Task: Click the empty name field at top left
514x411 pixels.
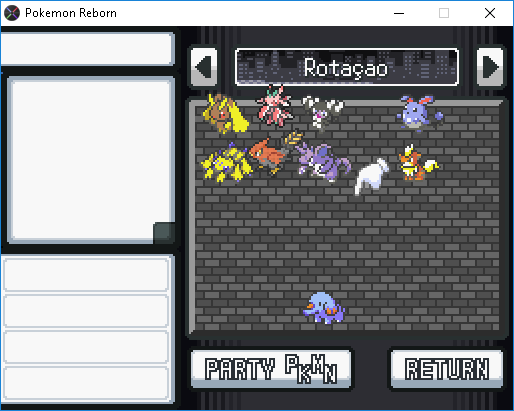Action: (87, 49)
